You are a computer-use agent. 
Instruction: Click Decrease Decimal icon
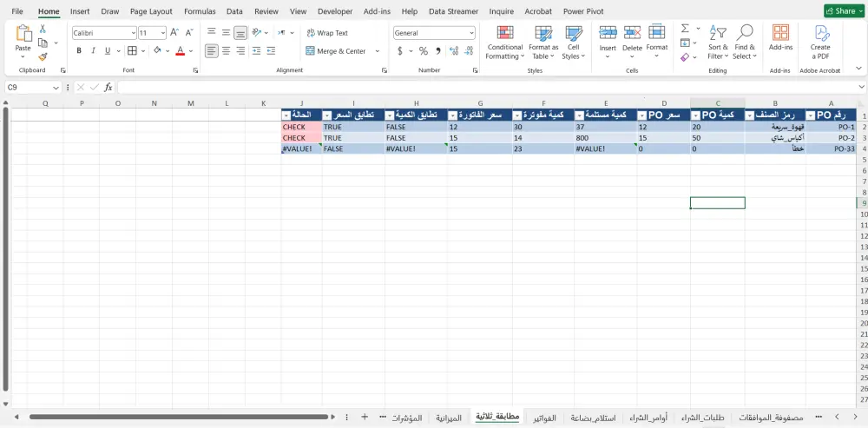(x=469, y=51)
